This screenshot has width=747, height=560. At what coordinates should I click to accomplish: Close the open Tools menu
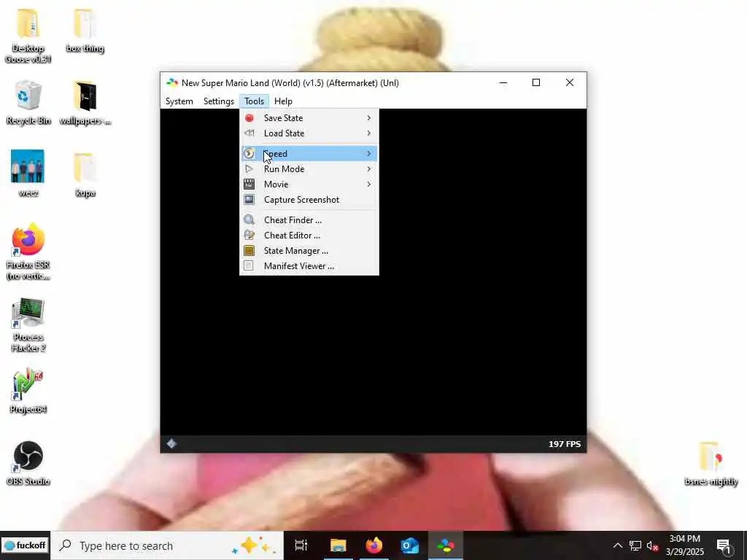point(255,101)
